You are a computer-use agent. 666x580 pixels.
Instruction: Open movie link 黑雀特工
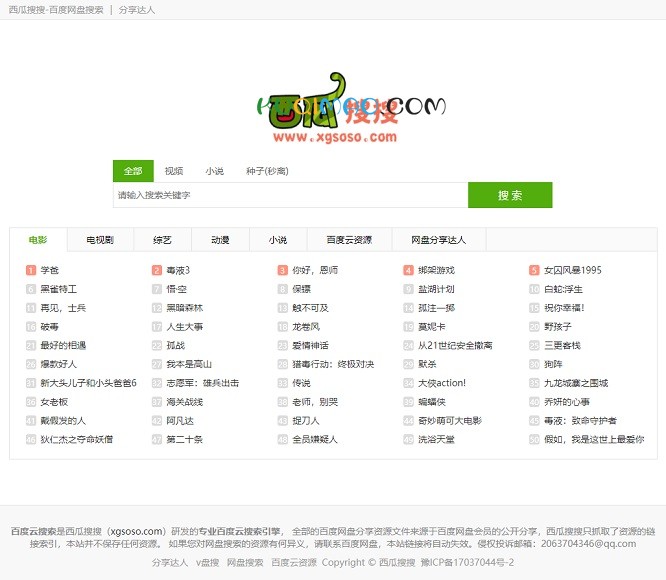pyautogui.click(x=59, y=289)
